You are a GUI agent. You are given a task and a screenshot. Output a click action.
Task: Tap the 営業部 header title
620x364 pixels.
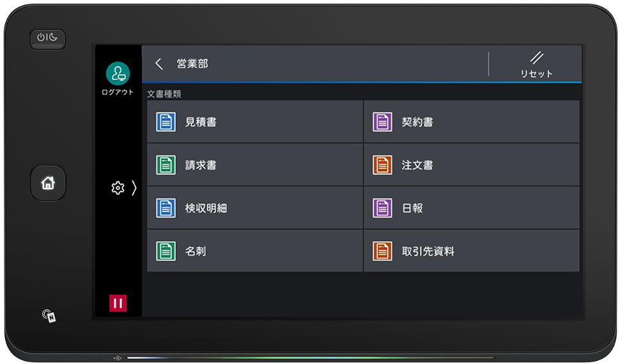click(x=192, y=64)
